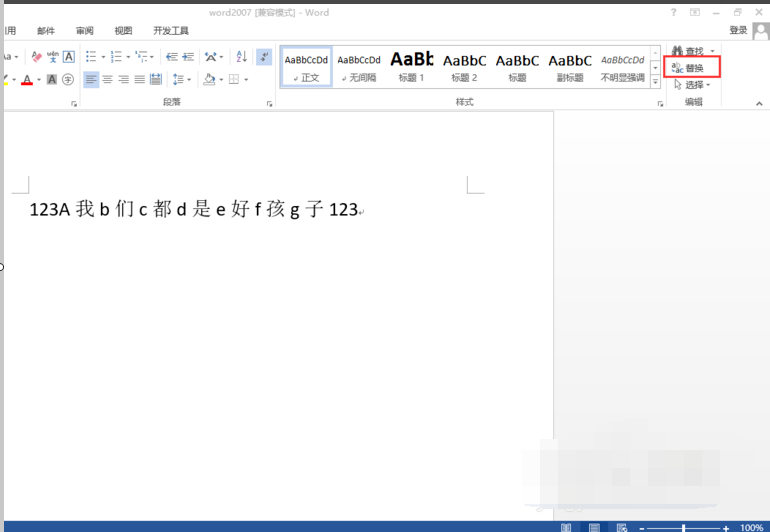Open the borders dropdown arrow
The image size is (770, 532).
[x=246, y=80]
